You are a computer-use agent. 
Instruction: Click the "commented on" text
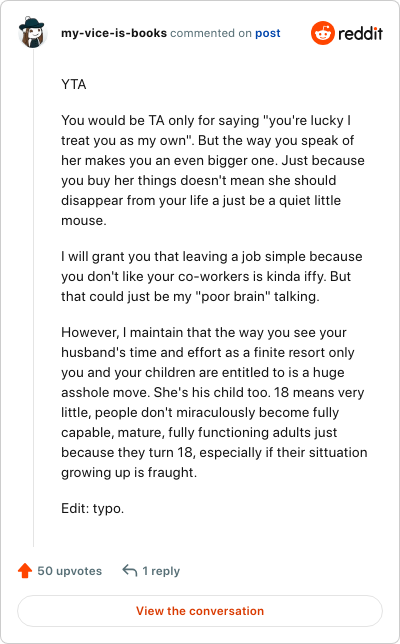(x=211, y=33)
